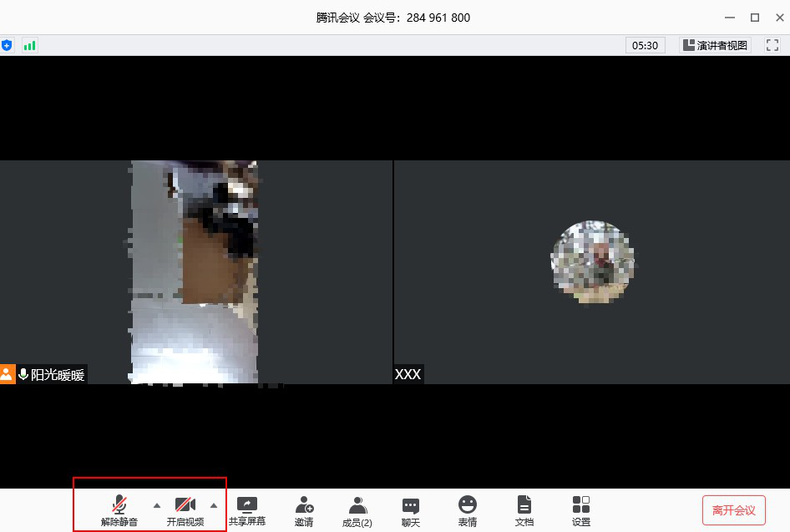Viewport: 790px width, 532px height.
Task: Click XXX name label
Action: click(408, 374)
